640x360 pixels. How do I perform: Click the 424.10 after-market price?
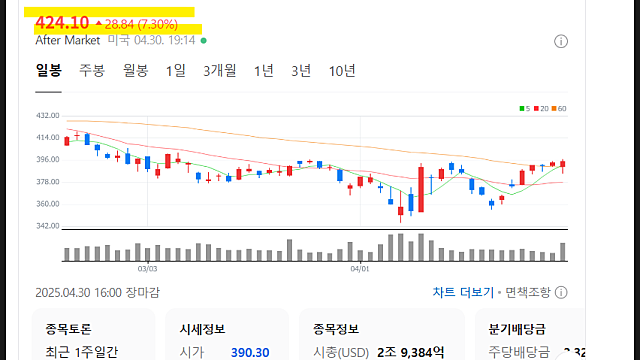coord(62,23)
